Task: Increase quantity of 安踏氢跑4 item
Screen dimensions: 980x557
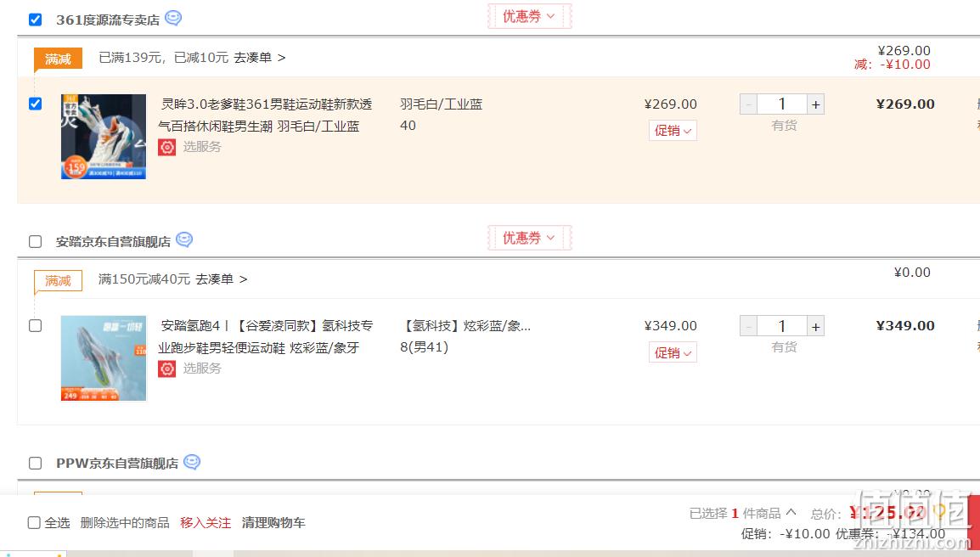Action: click(815, 326)
